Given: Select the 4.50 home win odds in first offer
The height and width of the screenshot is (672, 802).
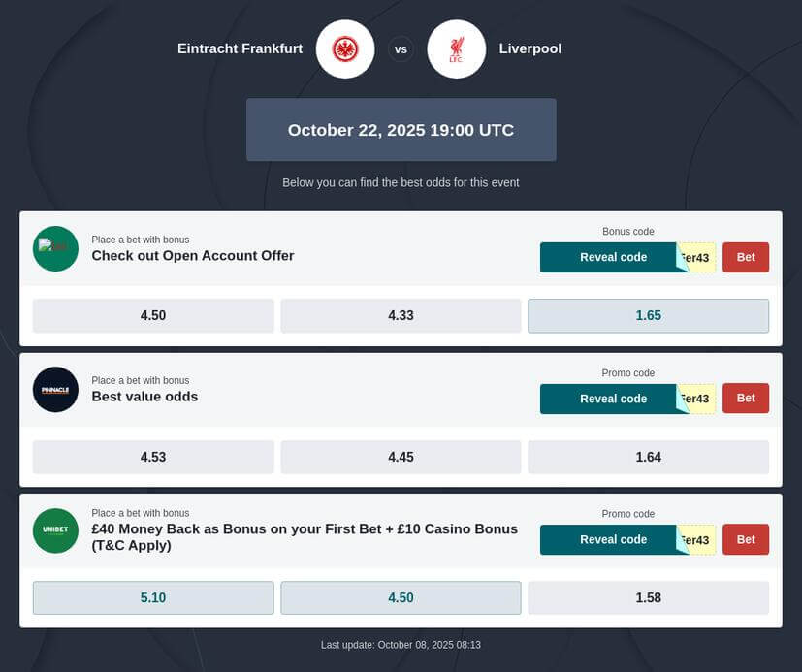Looking at the screenshot, I should pyautogui.click(x=153, y=315).
